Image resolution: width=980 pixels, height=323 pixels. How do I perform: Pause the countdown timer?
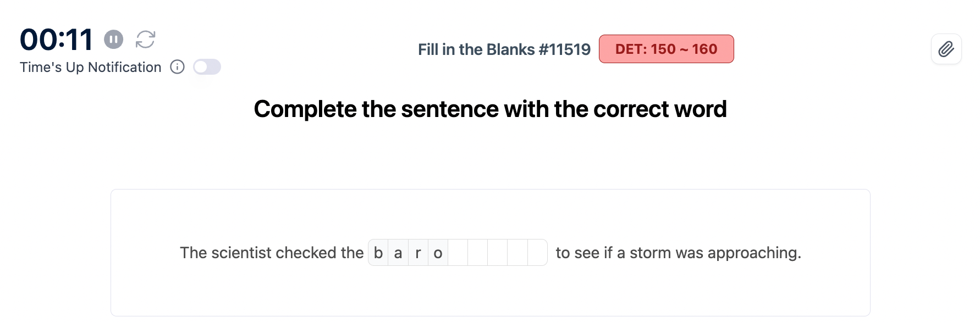[x=114, y=40]
